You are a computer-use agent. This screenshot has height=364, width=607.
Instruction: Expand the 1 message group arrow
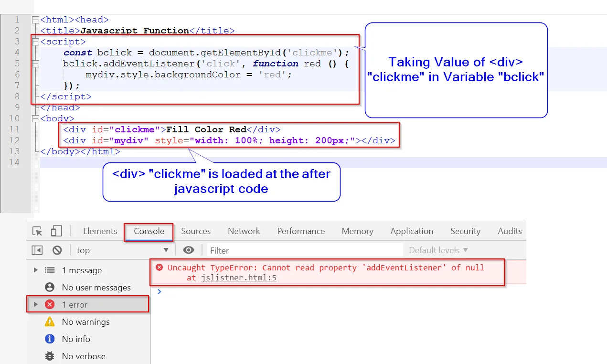click(x=35, y=270)
